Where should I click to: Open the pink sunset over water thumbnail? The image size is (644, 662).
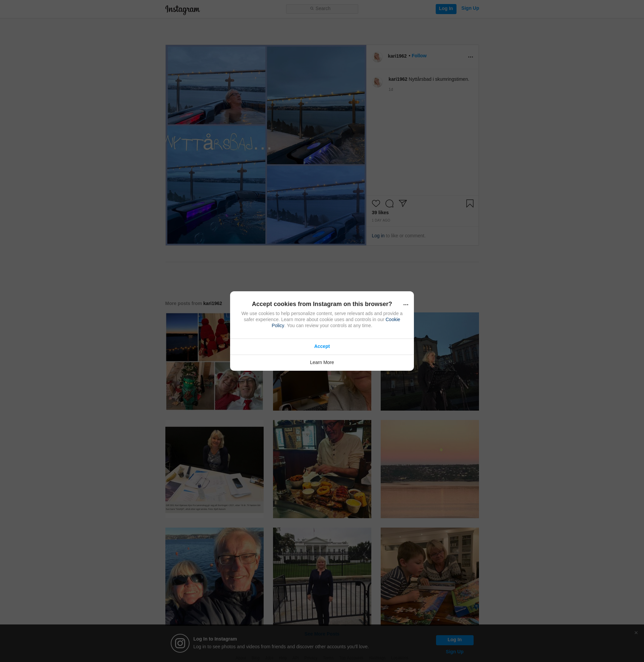430,469
